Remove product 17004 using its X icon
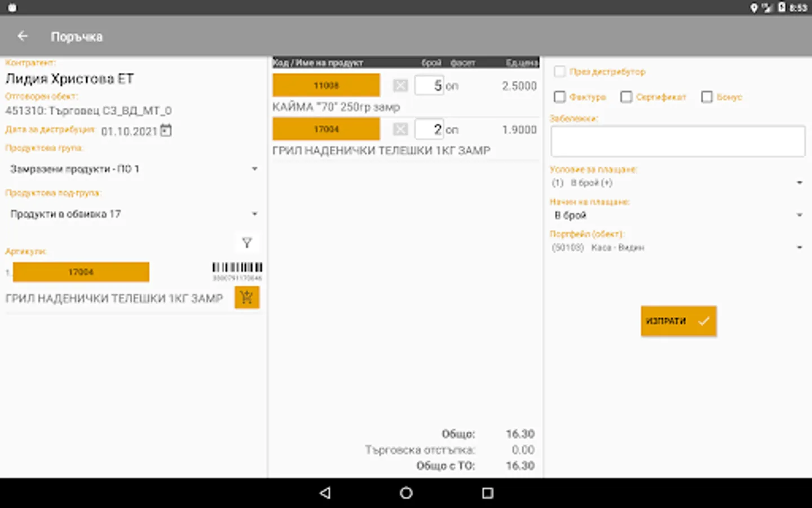This screenshot has height=508, width=812. coord(400,129)
